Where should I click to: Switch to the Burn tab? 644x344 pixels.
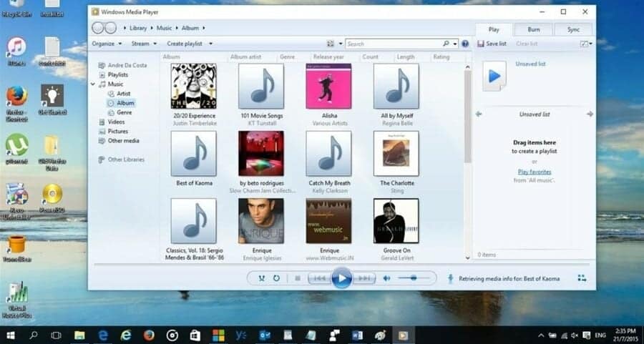[534, 29]
